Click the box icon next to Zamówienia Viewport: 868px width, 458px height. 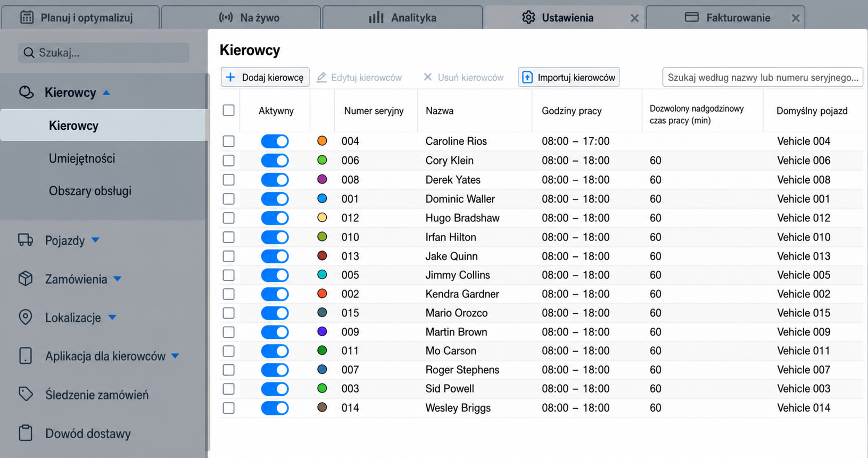pyautogui.click(x=26, y=279)
